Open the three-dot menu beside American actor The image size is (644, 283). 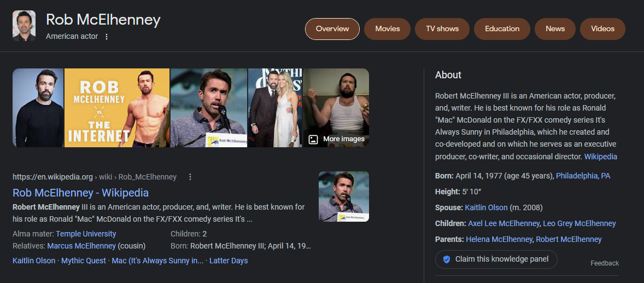click(x=107, y=37)
